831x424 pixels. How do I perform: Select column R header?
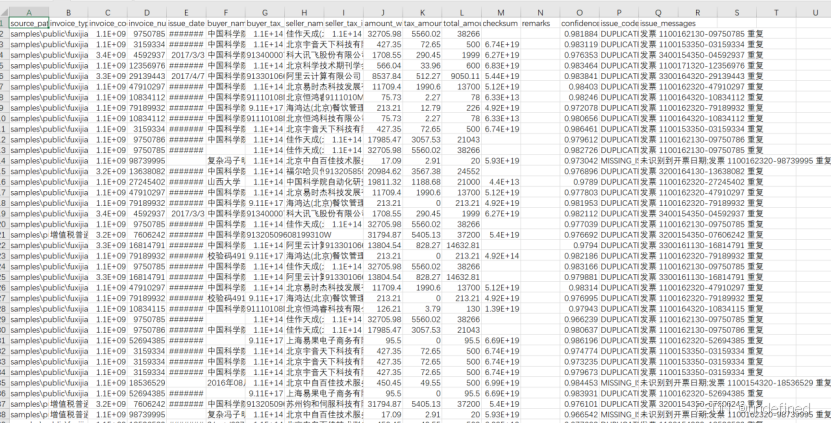(x=697, y=13)
